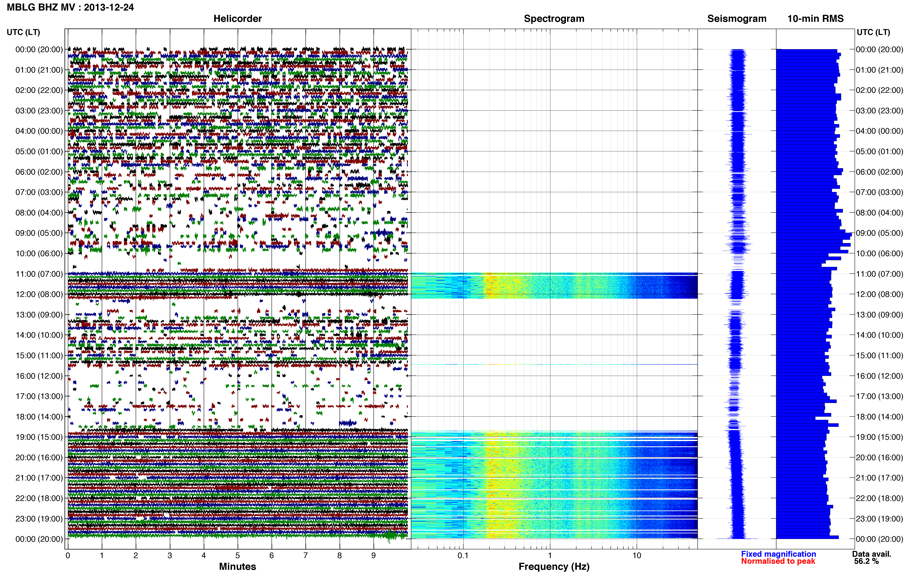This screenshot has width=924, height=578.
Task: Click the '0.1' frequency tick label
Action: click(x=463, y=555)
